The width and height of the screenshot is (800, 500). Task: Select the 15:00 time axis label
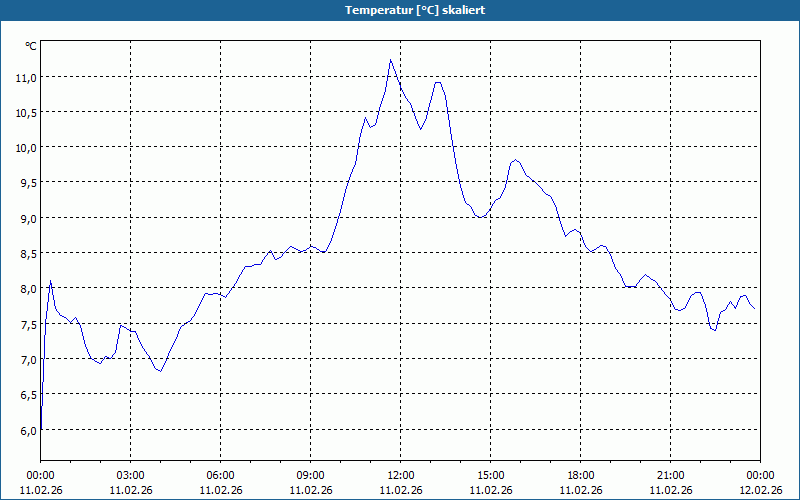point(491,476)
